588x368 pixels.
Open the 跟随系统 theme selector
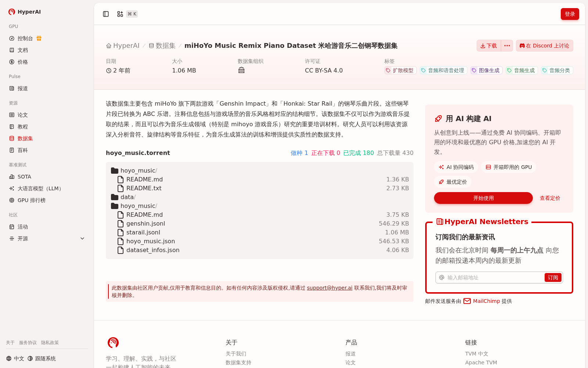tap(42, 358)
